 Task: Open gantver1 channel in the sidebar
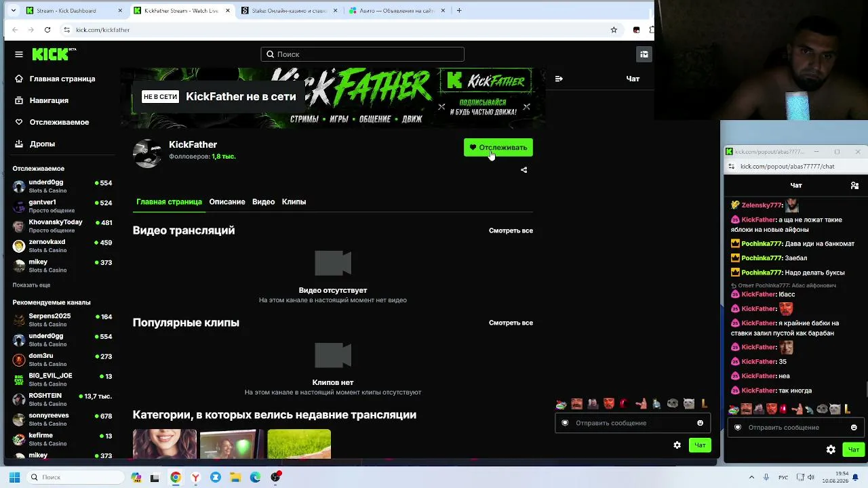[x=62, y=206]
